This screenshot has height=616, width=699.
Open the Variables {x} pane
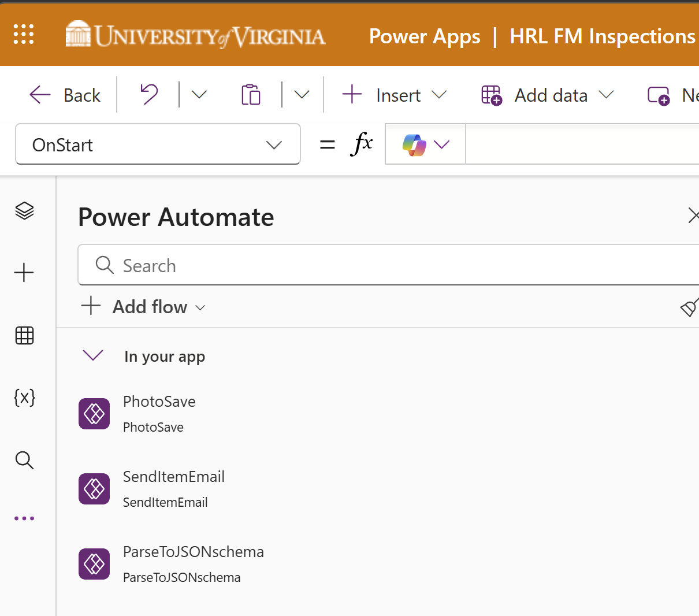tap(24, 398)
